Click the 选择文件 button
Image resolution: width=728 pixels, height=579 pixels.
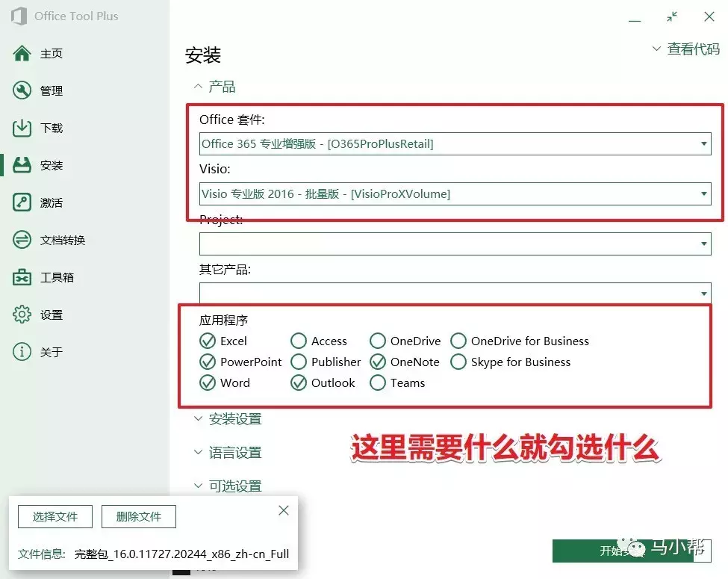pos(55,517)
